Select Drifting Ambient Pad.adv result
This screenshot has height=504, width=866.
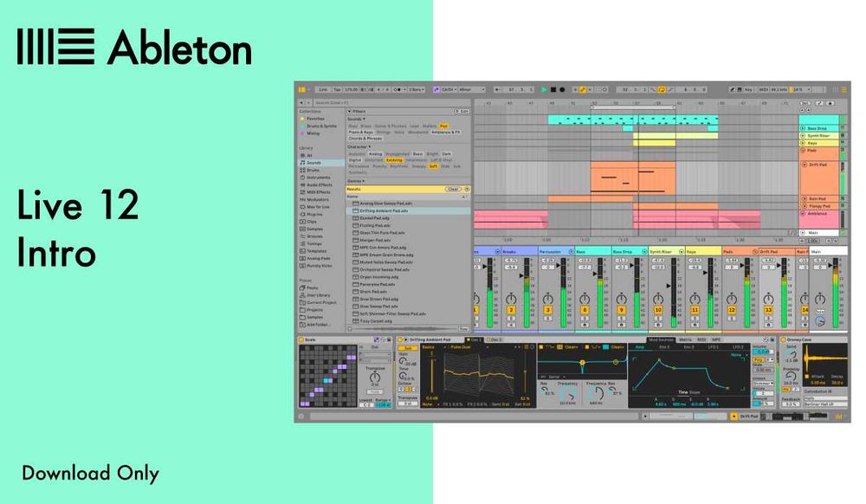click(x=409, y=211)
